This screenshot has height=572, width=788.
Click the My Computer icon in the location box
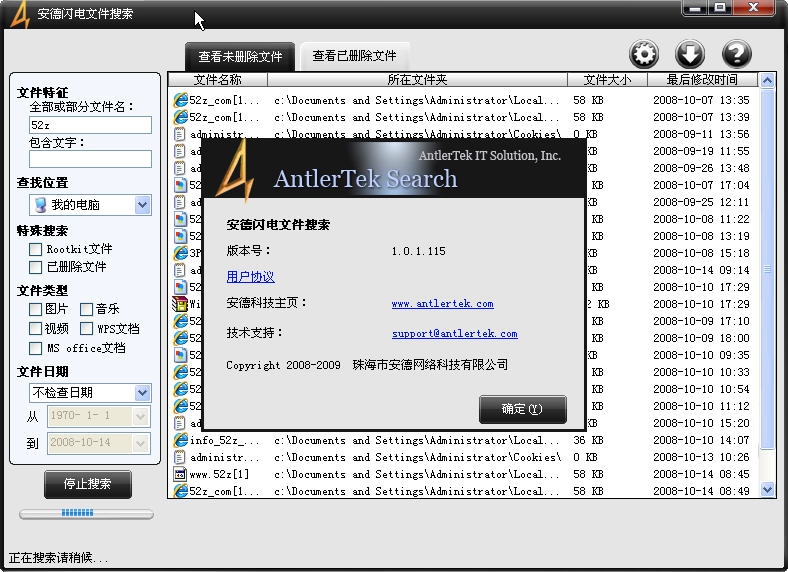(40, 205)
